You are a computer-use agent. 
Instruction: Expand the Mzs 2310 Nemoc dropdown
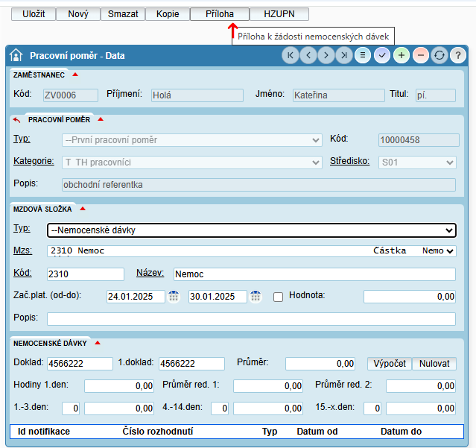tap(448, 251)
